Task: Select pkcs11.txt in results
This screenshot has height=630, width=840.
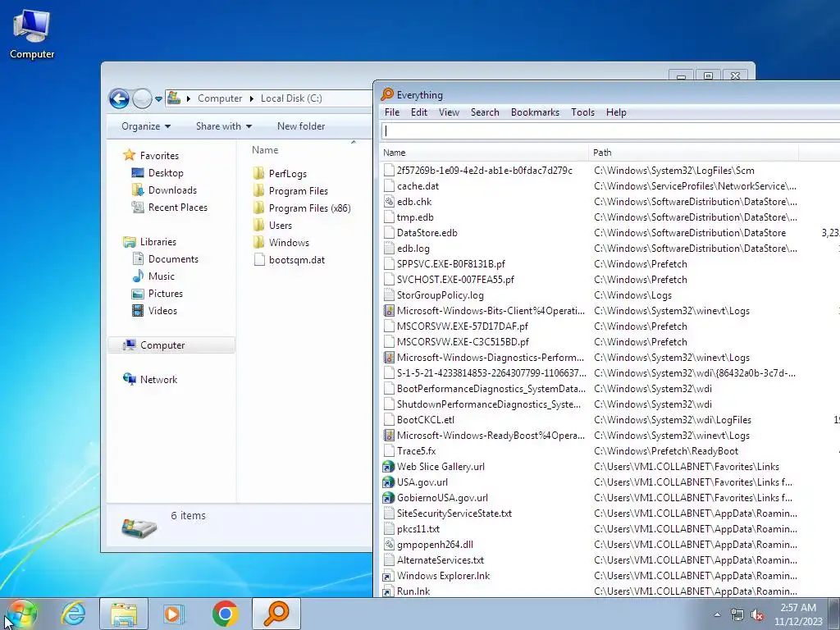Action: tap(418, 529)
